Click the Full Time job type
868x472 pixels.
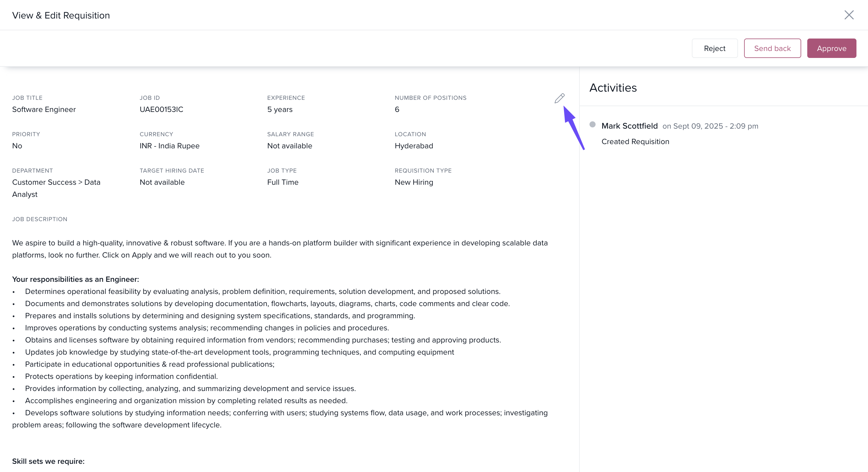[x=283, y=182]
